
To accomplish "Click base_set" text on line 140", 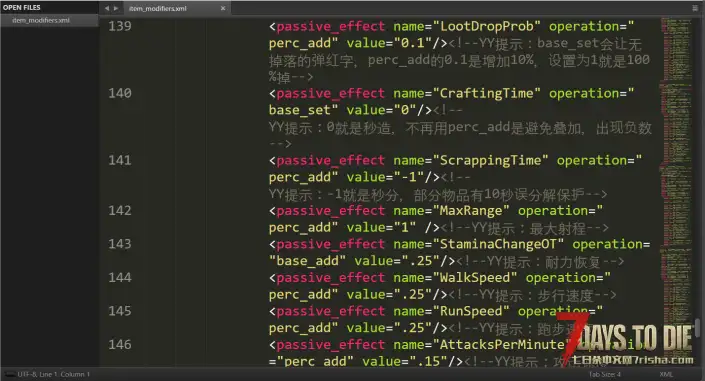I will [303, 110].
